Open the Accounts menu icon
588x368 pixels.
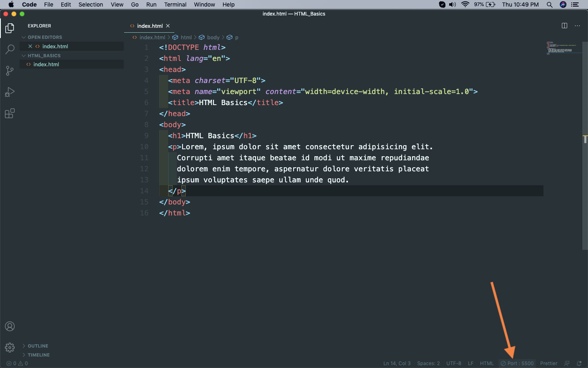tap(10, 326)
